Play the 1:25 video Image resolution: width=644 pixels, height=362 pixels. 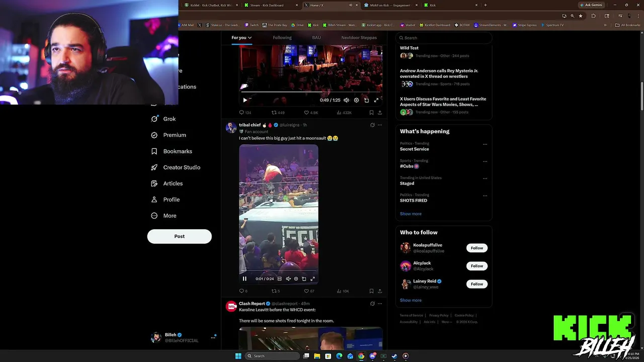click(245, 100)
